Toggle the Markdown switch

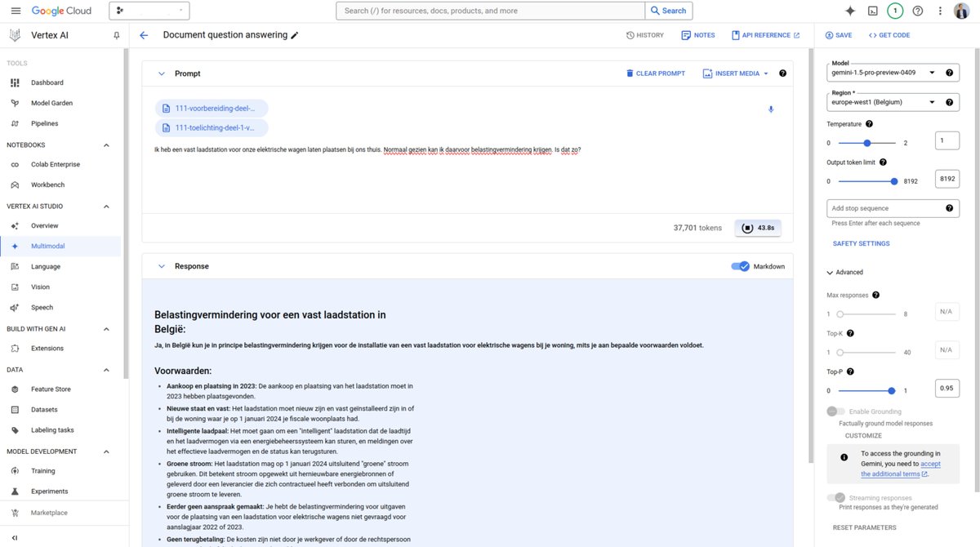tap(740, 266)
